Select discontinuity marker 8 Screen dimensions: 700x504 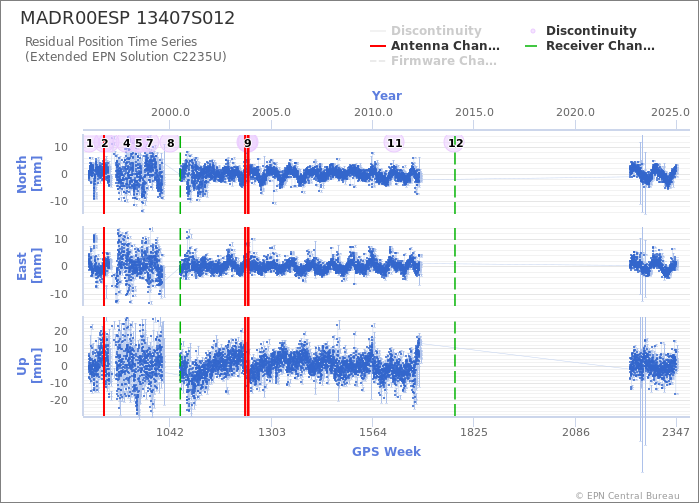point(171,143)
